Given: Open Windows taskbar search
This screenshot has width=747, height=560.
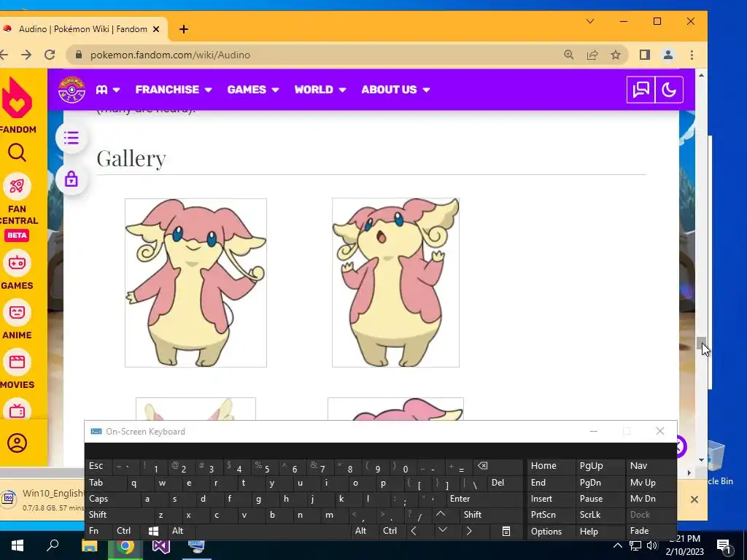Looking at the screenshot, I should [53, 545].
